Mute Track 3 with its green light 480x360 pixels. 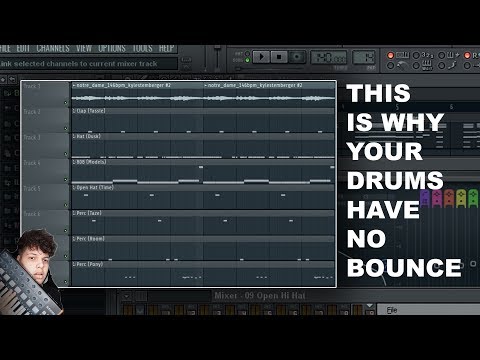pos(66,154)
